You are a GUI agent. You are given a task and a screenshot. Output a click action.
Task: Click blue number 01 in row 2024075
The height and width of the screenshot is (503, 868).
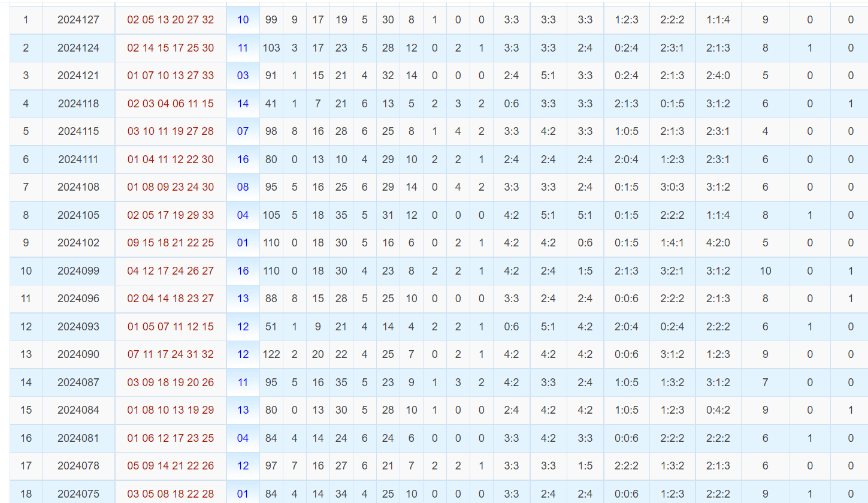[243, 494]
